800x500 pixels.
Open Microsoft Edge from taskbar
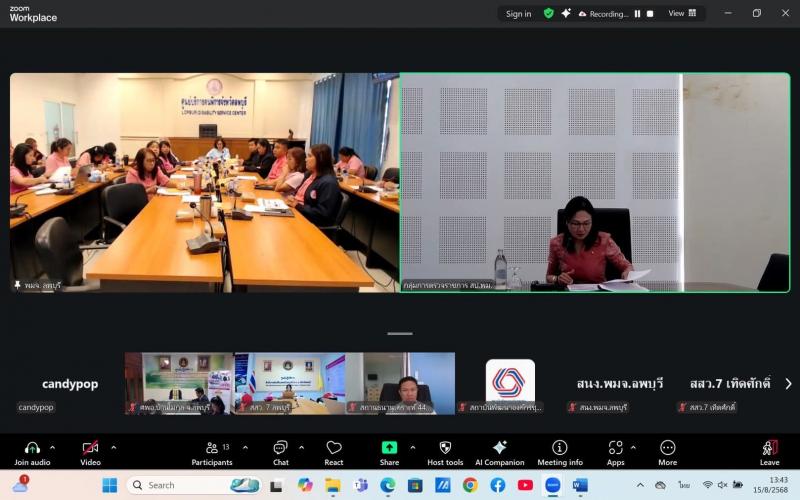[x=388, y=485]
